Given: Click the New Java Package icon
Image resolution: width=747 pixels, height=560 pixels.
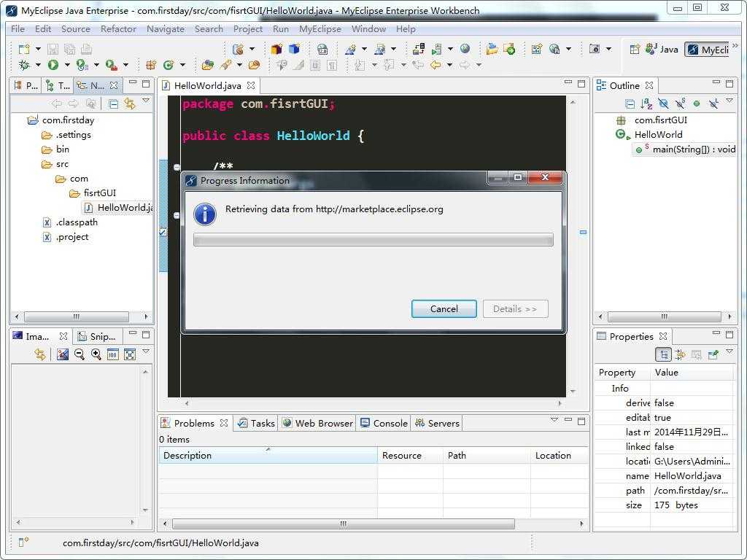Looking at the screenshot, I should pyautogui.click(x=150, y=65).
